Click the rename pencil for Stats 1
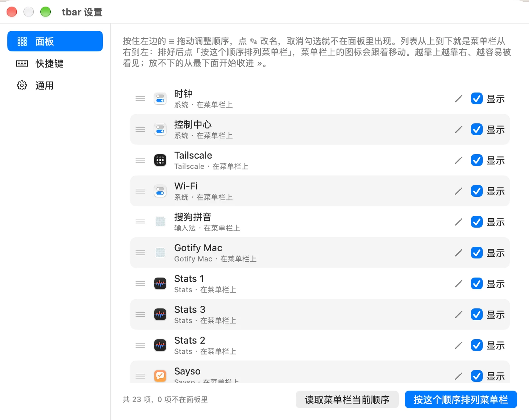 click(458, 284)
